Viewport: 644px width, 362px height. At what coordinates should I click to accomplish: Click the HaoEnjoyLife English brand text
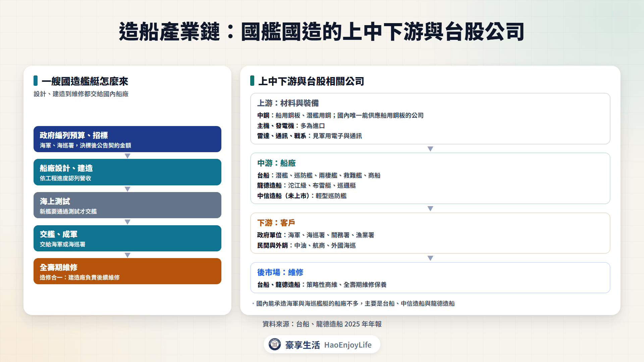[x=348, y=345]
